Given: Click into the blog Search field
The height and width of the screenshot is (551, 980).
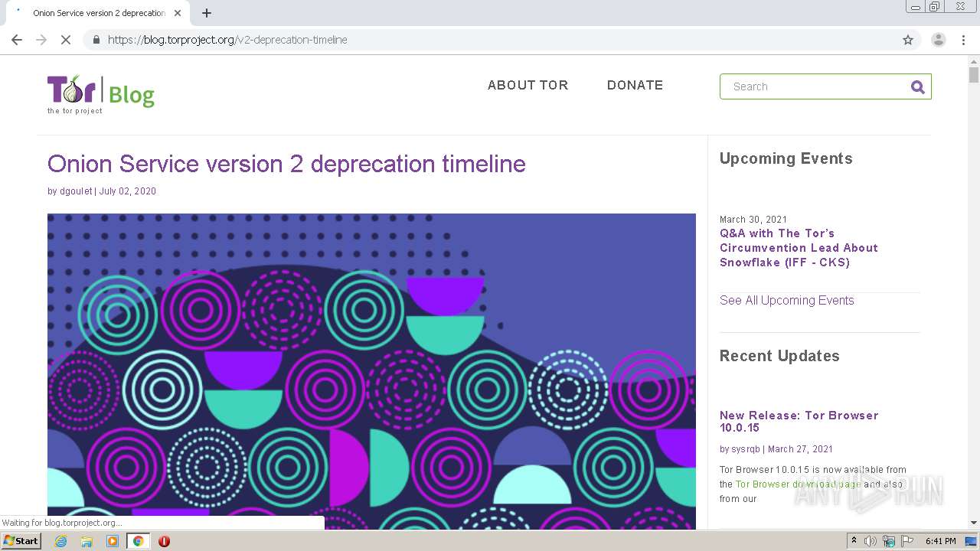Looking at the screenshot, I should (x=815, y=86).
